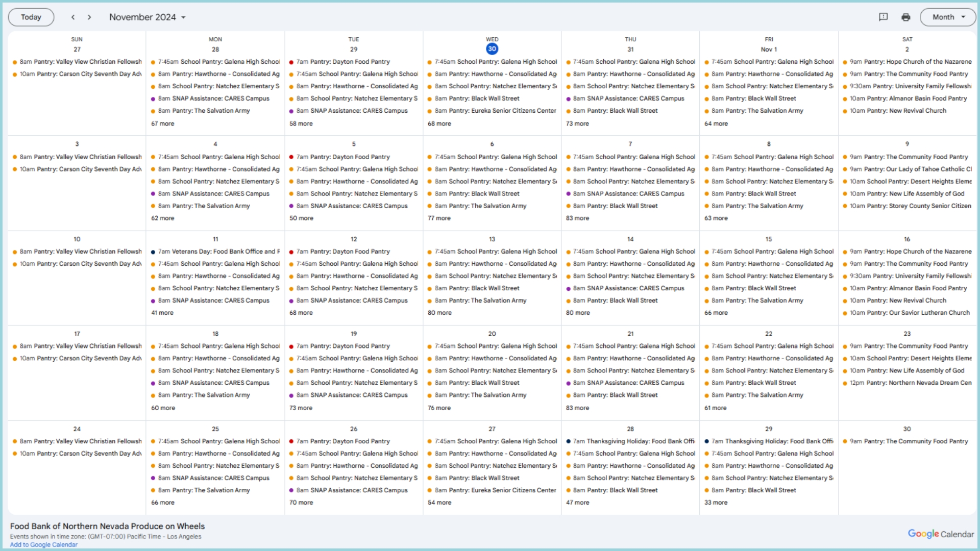Open University Family Fellowship event Nov 16
The width and height of the screenshot is (980, 551).
[x=907, y=276]
